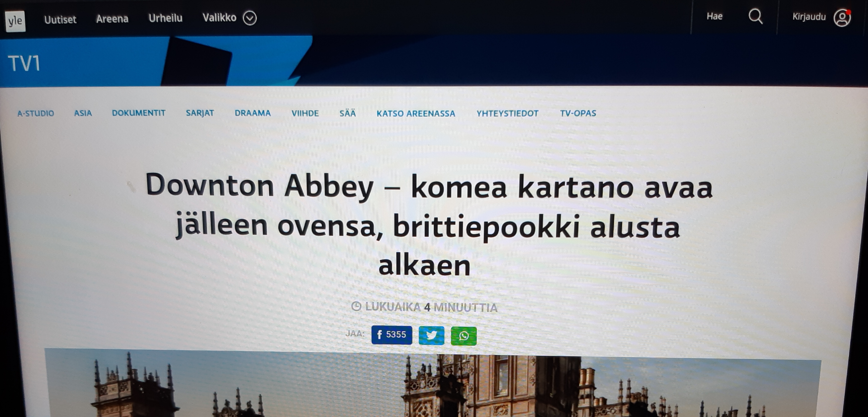Click KATSO AREENASSA link
Viewport: 868px width, 417px height.
click(x=416, y=114)
